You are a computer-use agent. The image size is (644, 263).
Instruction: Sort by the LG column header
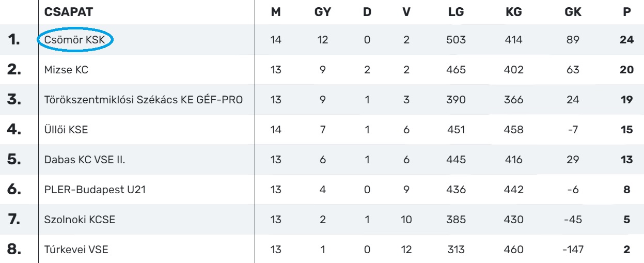point(456,12)
